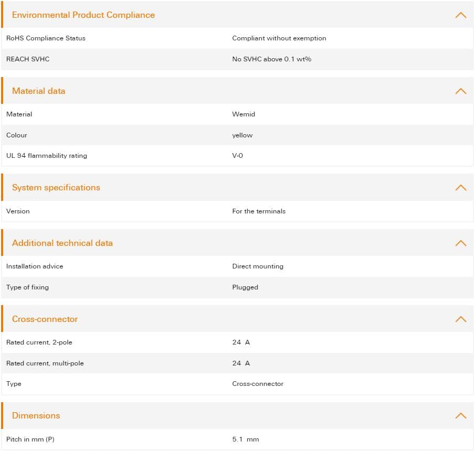Click the Additional technical data heading

click(x=62, y=243)
